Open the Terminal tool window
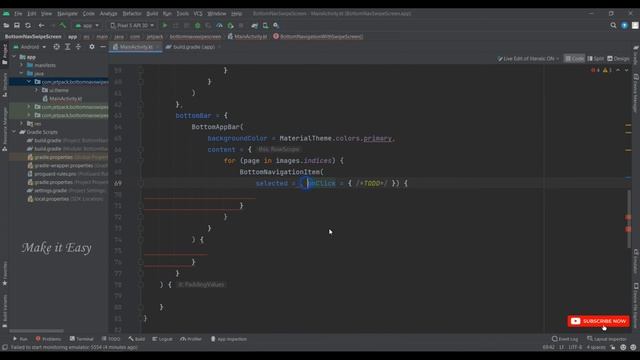The image size is (640, 360). [81, 339]
